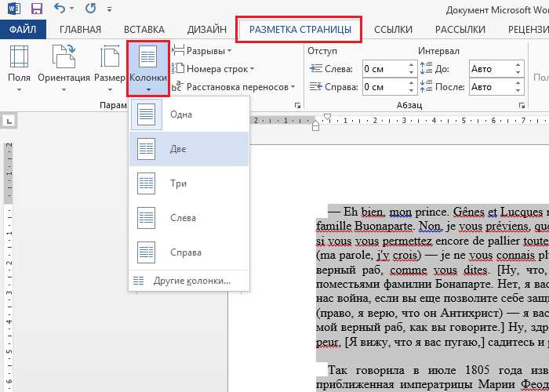This screenshot has width=549, height=392.
Task: Open Другие колонки more columns dialog
Action: click(189, 281)
